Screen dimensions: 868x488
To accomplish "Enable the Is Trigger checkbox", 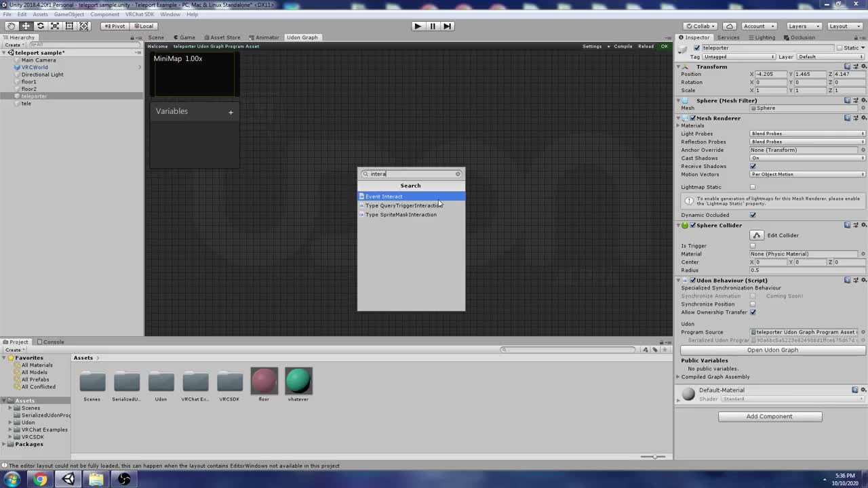I will pos(753,245).
